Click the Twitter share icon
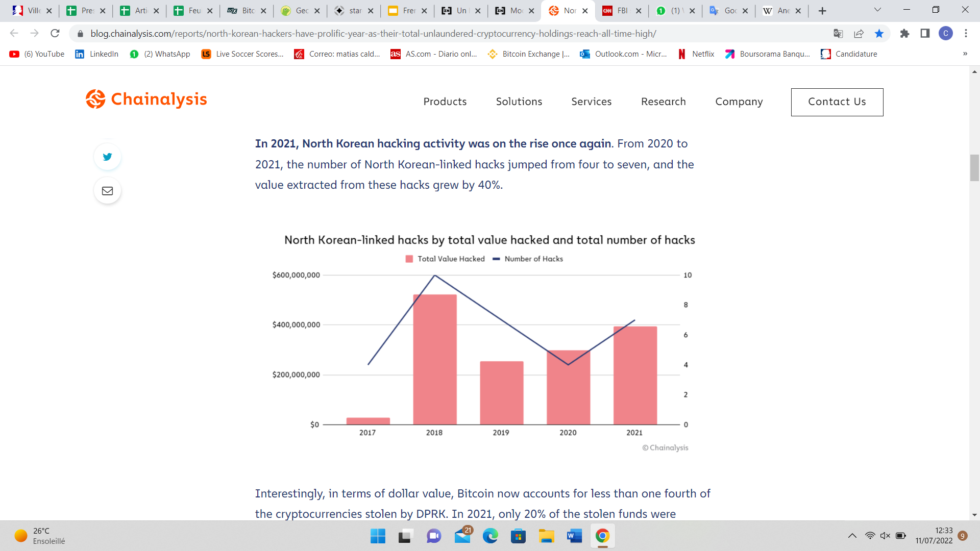This screenshot has width=980, height=551. coord(107,157)
